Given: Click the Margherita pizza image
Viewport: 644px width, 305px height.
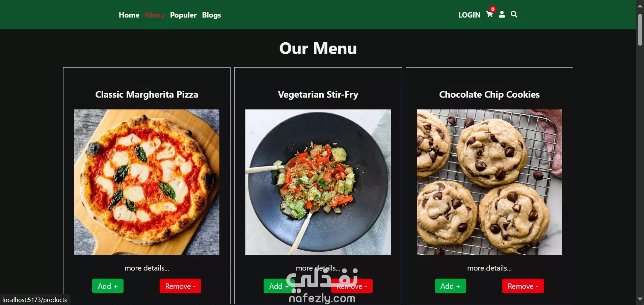Looking at the screenshot, I should point(147,182).
